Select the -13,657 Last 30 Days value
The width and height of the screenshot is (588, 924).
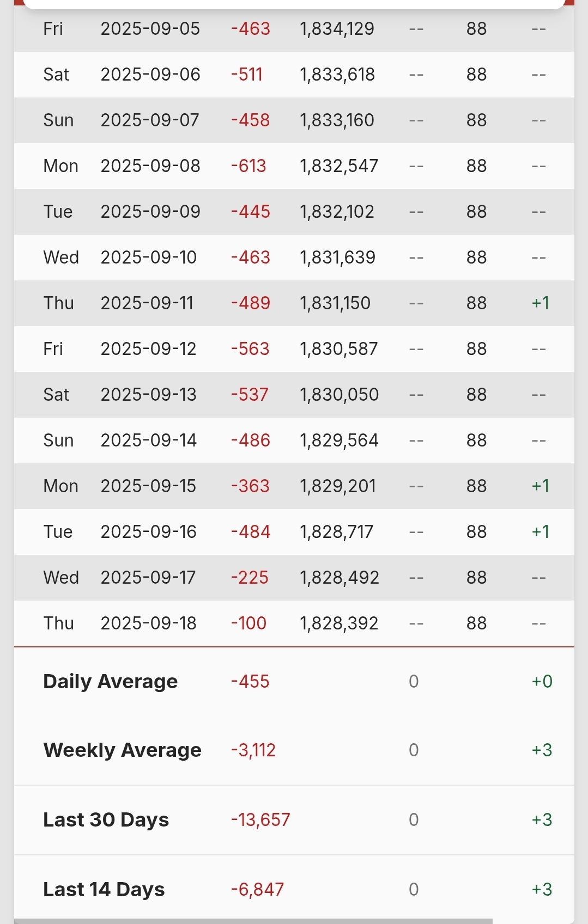pyautogui.click(x=260, y=820)
